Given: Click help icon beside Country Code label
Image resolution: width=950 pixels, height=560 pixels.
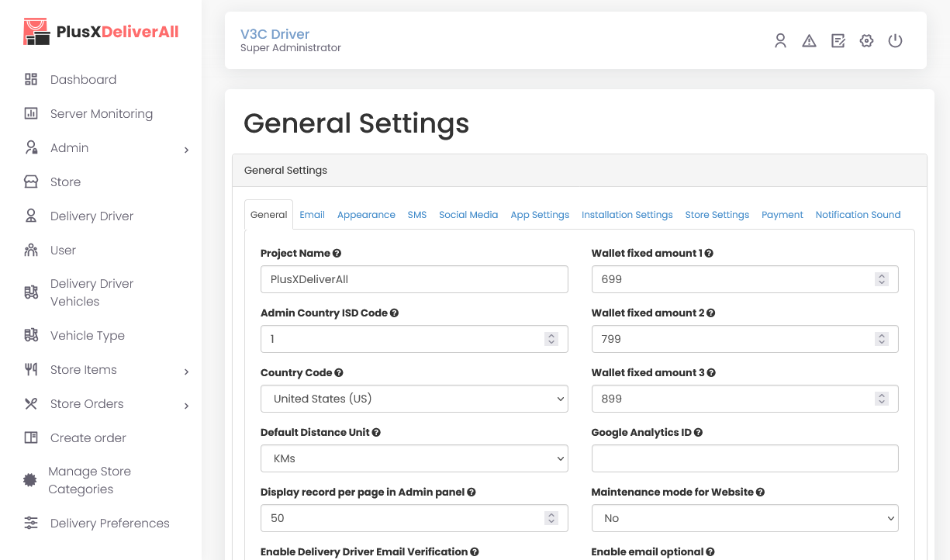Looking at the screenshot, I should (x=339, y=372).
